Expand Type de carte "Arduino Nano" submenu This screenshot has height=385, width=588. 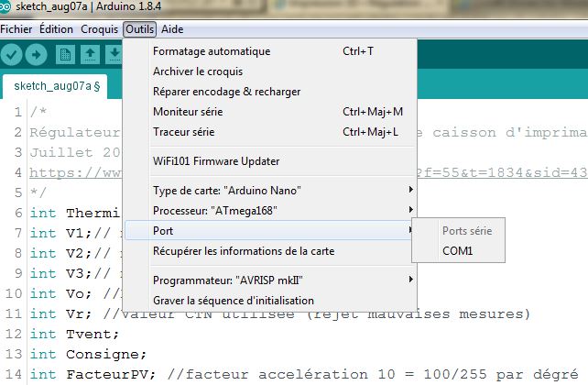270,191
